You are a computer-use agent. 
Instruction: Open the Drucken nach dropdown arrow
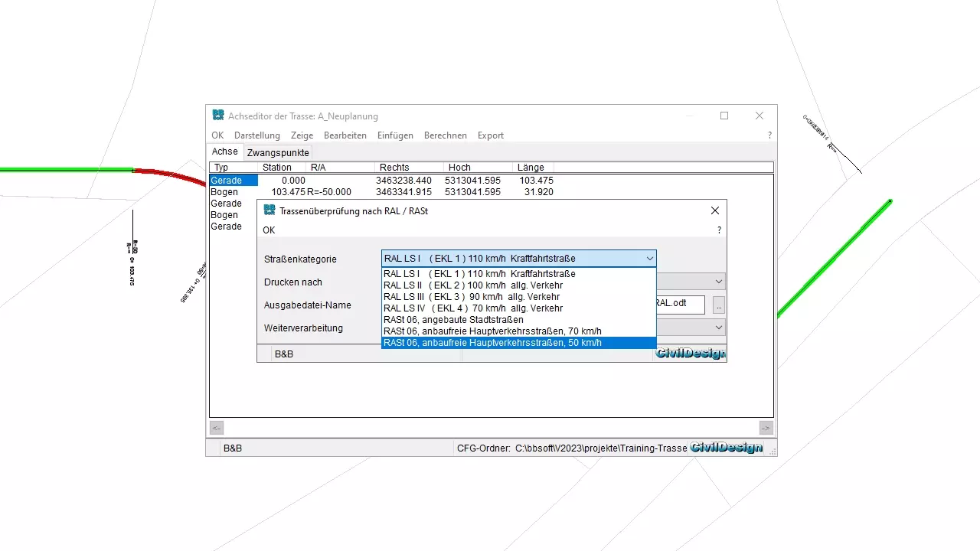click(719, 282)
